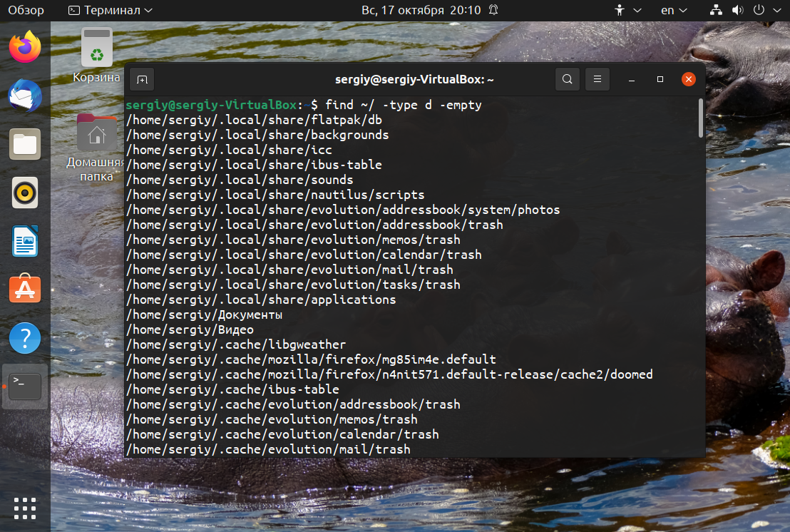
Task: Open the Files manager in dock
Action: coord(25,144)
